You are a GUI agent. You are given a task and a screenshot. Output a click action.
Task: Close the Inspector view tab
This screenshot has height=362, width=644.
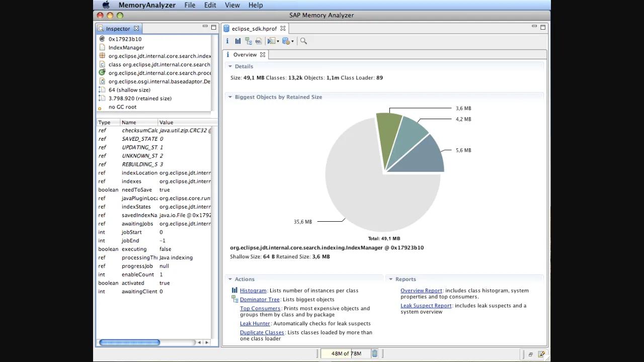[136, 29]
